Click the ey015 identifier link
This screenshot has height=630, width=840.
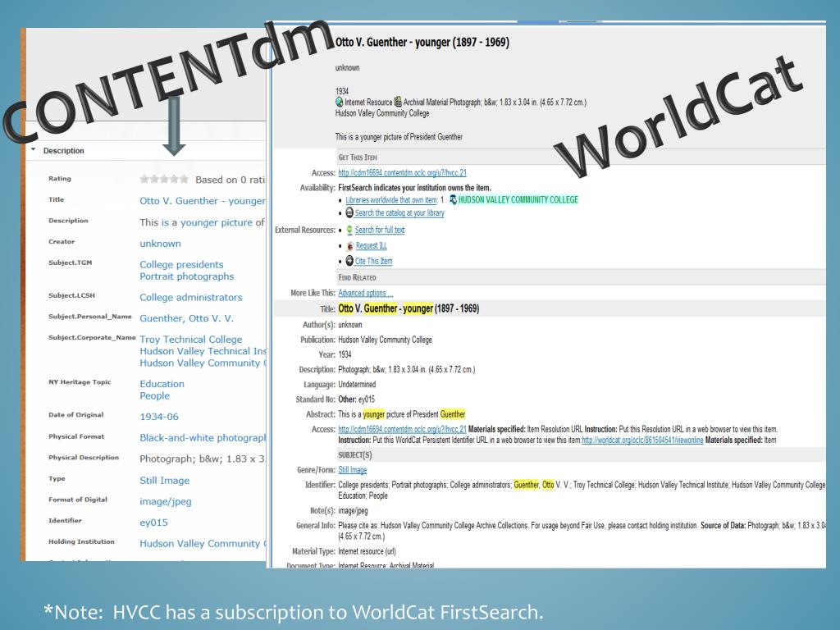153,523
